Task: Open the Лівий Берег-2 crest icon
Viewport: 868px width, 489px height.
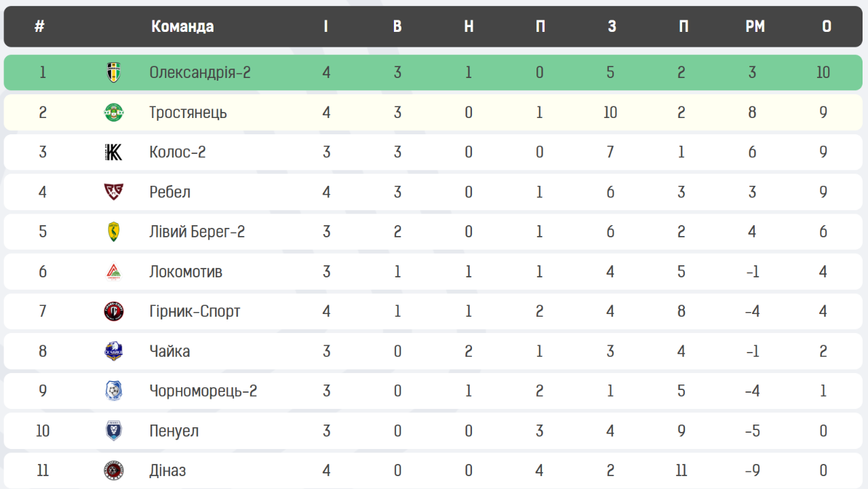Action: tap(113, 232)
